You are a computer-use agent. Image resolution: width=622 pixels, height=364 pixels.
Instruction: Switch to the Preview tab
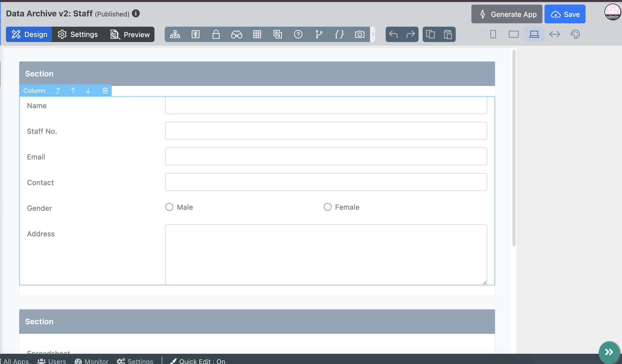pyautogui.click(x=130, y=34)
